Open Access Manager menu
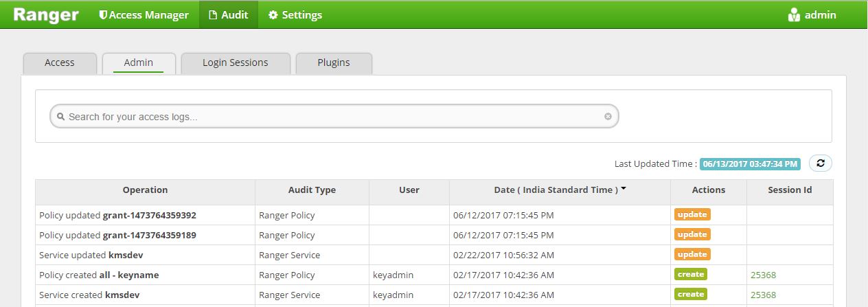This screenshot has height=307, width=868. [x=144, y=14]
